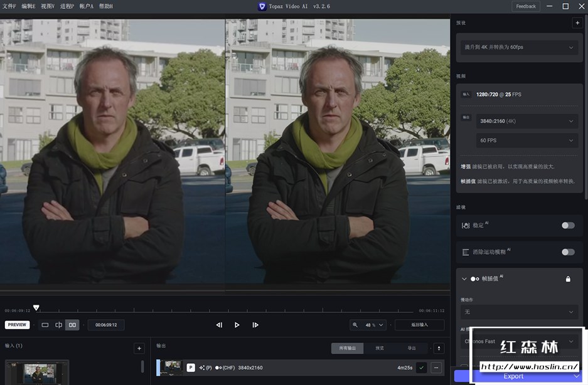Screen dimensions: 588x385
Task: Click the motion blur removal filter icon
Action: [x=465, y=251]
